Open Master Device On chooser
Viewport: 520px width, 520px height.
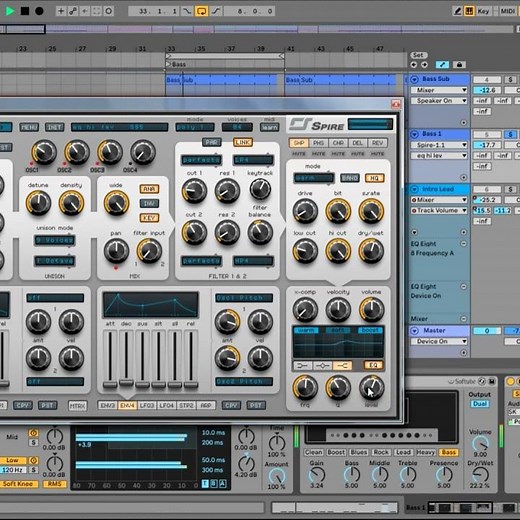coord(439,341)
